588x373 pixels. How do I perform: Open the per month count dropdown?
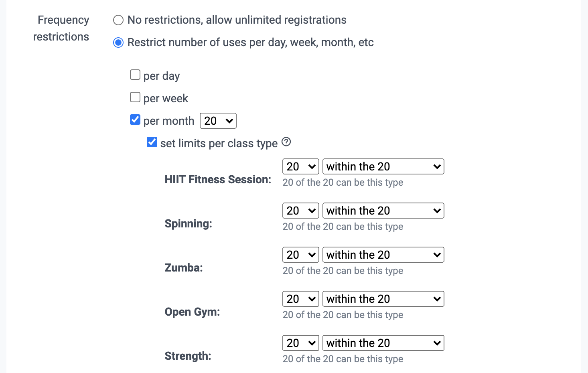tap(218, 121)
